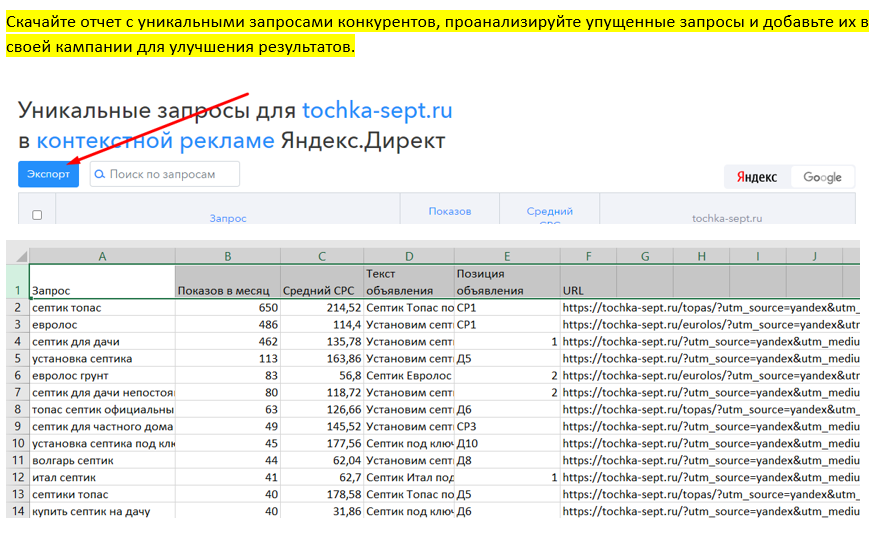
Task: Focus the Поиск по запросам search field
Action: click(x=165, y=174)
